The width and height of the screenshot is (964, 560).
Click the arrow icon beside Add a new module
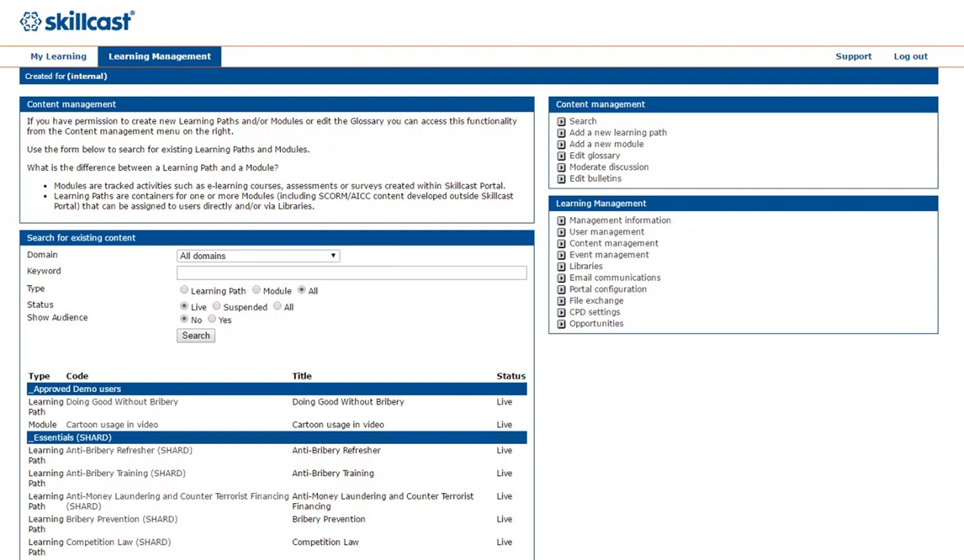562,144
